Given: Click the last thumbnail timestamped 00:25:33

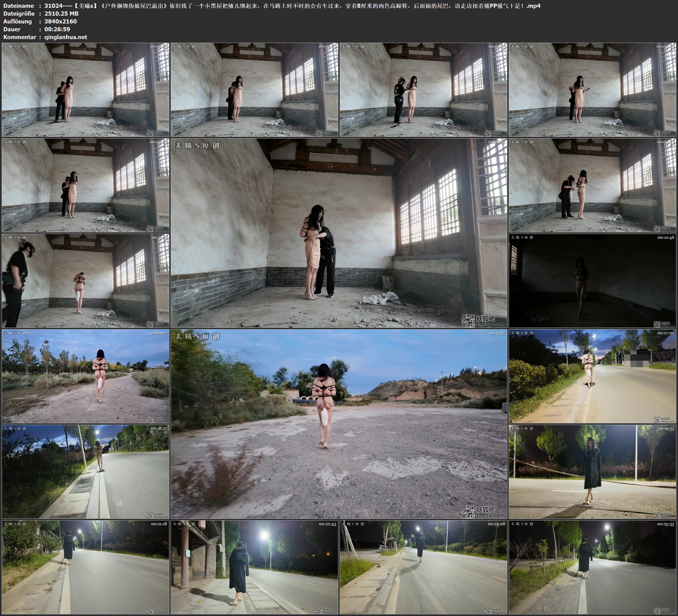Looking at the screenshot, I should click(593, 567).
